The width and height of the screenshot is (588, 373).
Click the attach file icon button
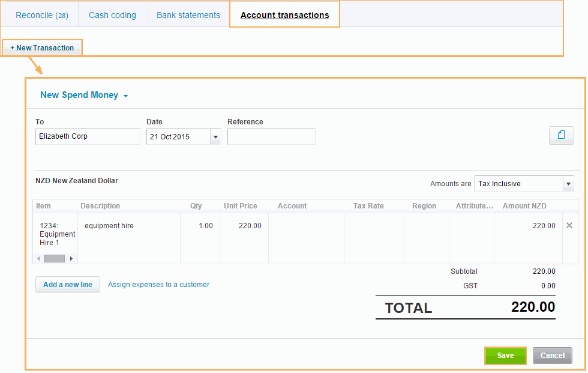(561, 136)
